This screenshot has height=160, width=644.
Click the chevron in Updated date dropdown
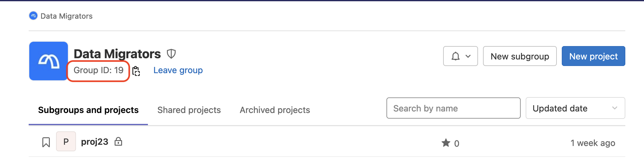point(615,108)
